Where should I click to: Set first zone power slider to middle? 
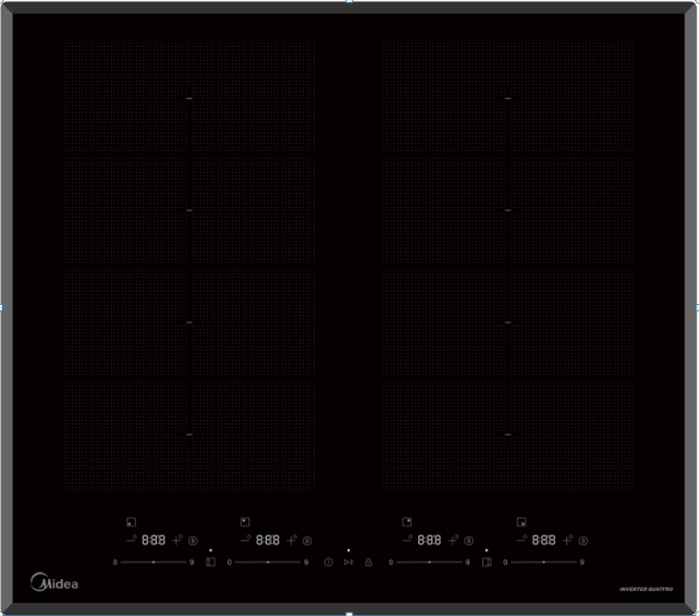153,562
